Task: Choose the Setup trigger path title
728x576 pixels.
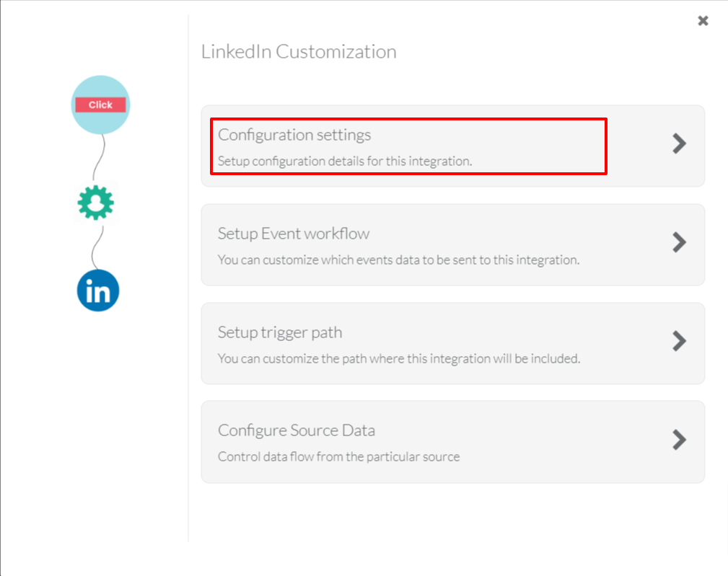Action: pos(280,332)
